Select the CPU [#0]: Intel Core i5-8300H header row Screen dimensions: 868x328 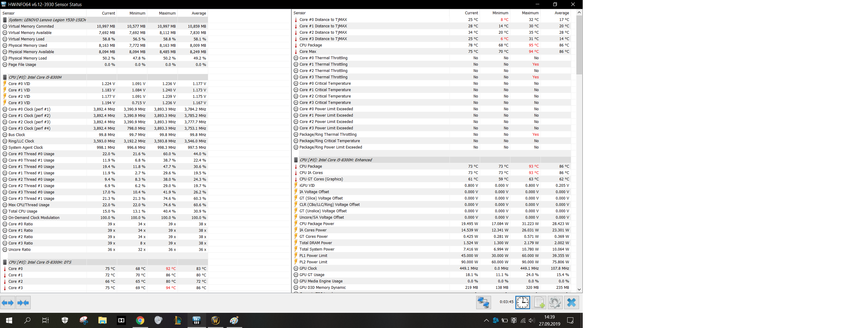tap(105, 77)
